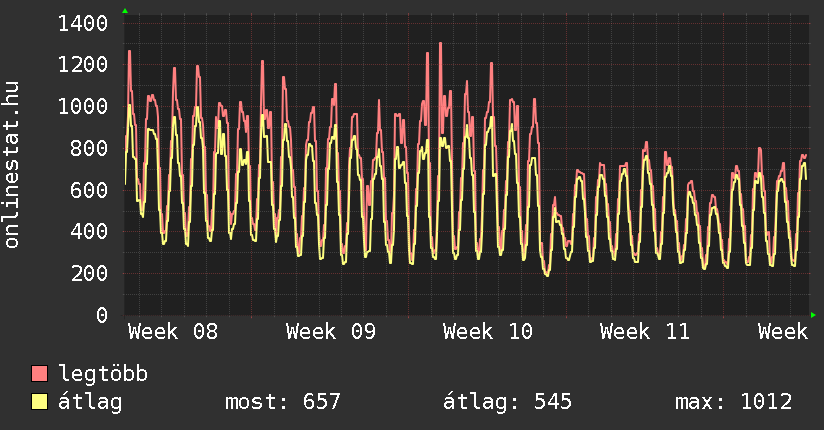This screenshot has width=824, height=430.
Task: Click the átlag: 545 average statistic
Action: tap(507, 402)
